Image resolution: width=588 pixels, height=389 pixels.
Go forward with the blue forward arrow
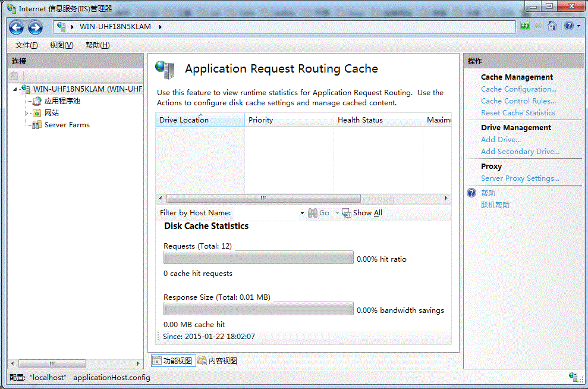point(35,27)
